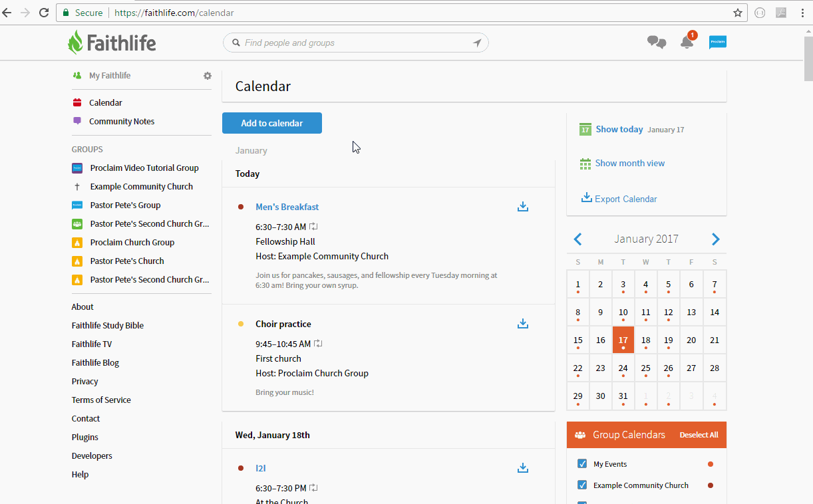Open I2I event link
Viewport: 813px width, 504px height.
pos(261,468)
